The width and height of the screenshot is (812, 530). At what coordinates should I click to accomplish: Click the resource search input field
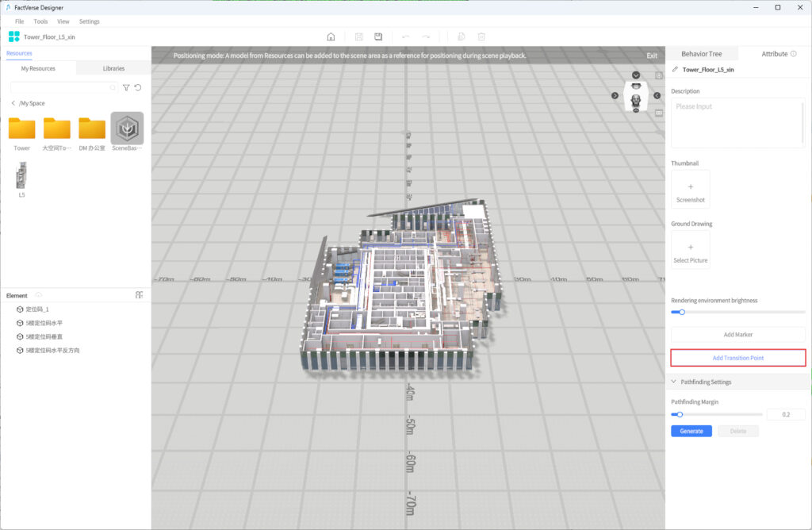[63, 87]
